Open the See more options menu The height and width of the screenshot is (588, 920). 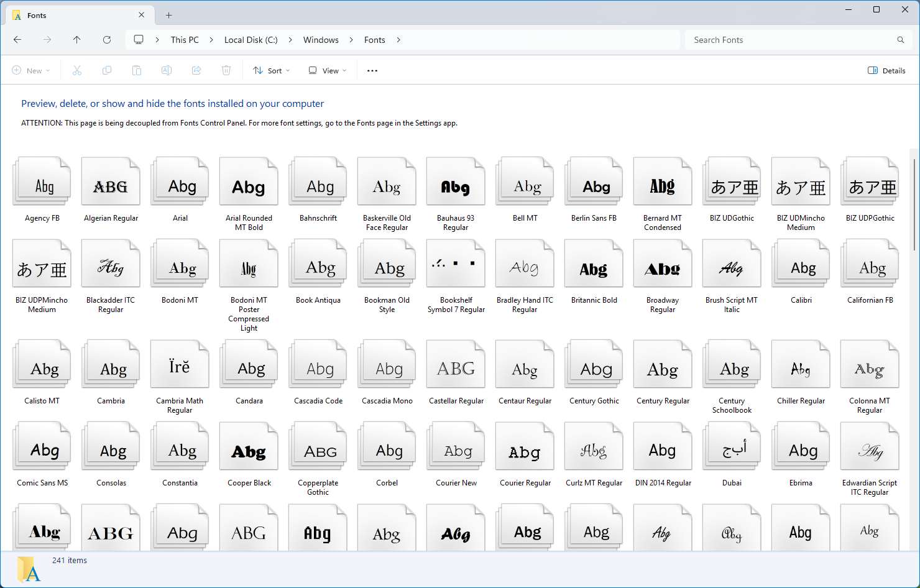372,70
